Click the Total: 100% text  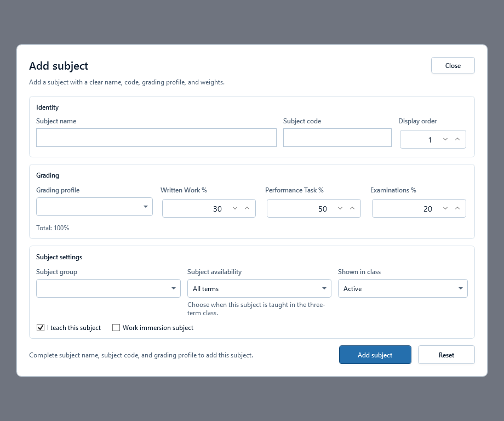53,227
